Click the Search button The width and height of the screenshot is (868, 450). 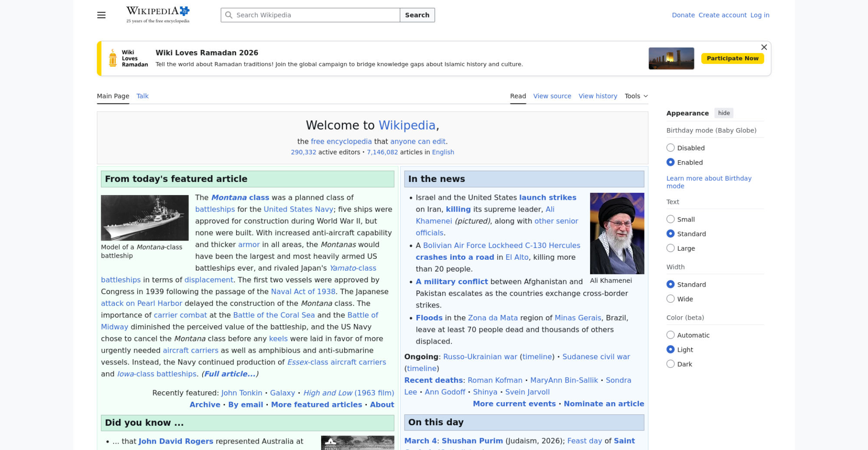click(x=417, y=15)
